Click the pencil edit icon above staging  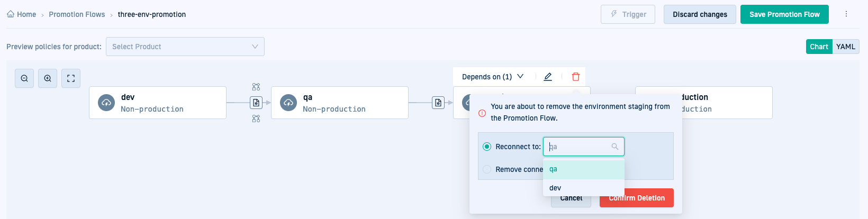[x=548, y=77]
